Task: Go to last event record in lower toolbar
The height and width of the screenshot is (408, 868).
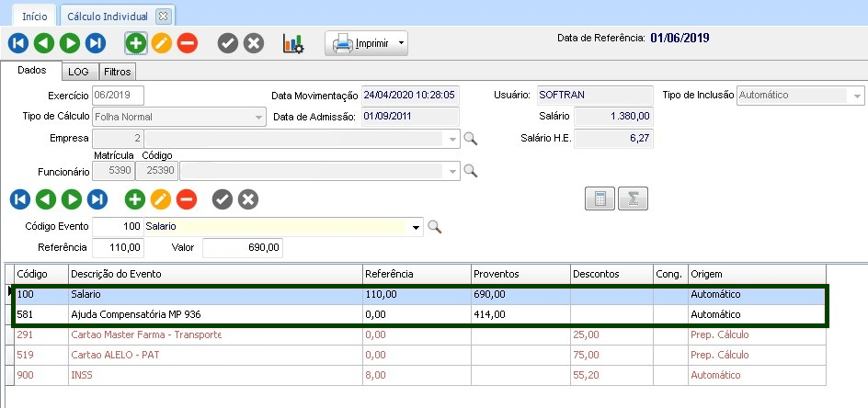Action: 96,199
